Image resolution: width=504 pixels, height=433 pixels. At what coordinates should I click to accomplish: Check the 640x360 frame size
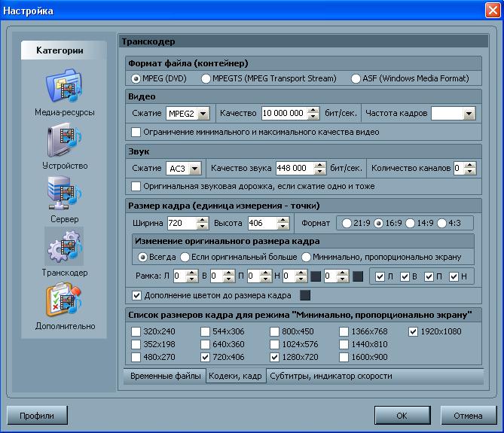(x=205, y=344)
